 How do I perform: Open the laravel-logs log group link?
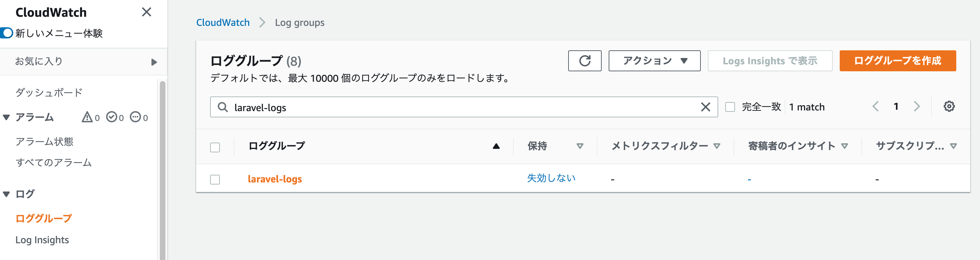[275, 179]
